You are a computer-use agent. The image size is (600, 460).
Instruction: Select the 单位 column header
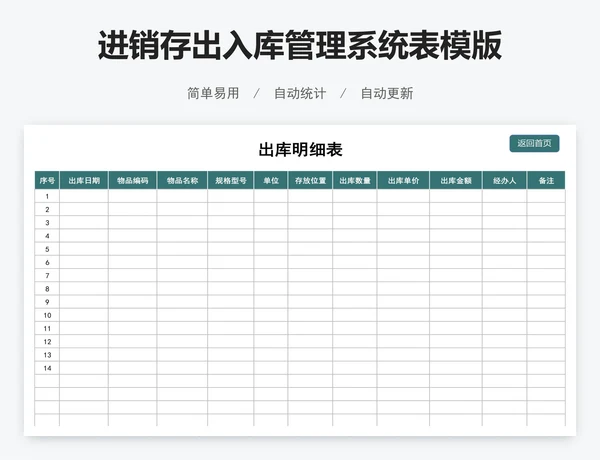pyautogui.click(x=271, y=181)
